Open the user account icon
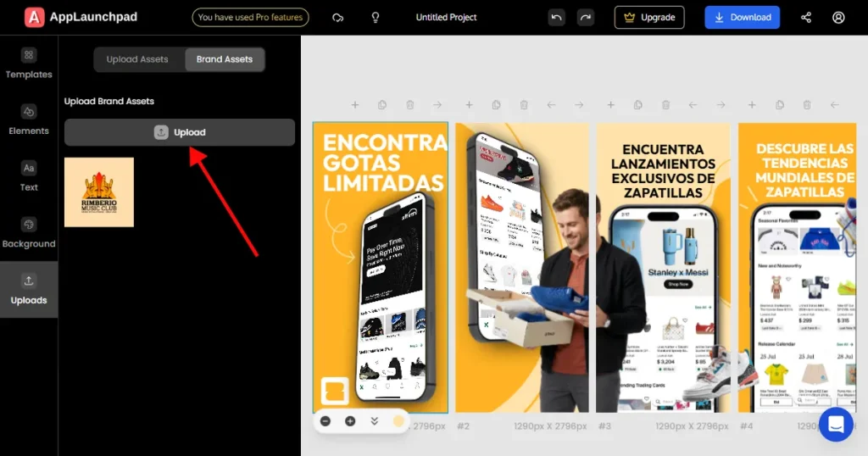The width and height of the screenshot is (868, 456). (838, 18)
